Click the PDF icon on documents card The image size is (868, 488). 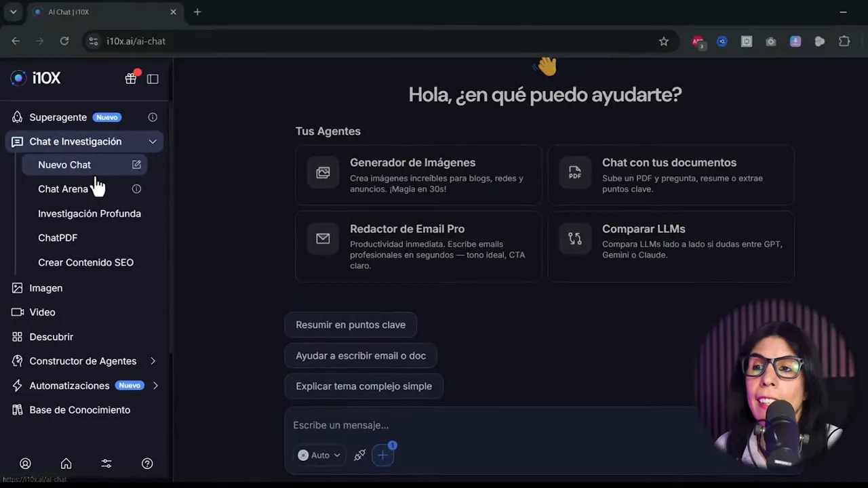tap(575, 172)
